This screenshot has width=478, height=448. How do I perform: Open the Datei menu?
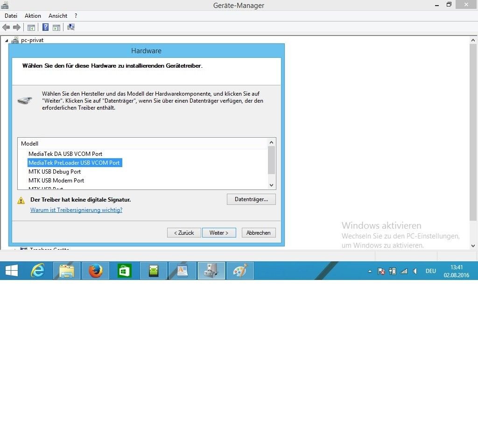(x=11, y=16)
